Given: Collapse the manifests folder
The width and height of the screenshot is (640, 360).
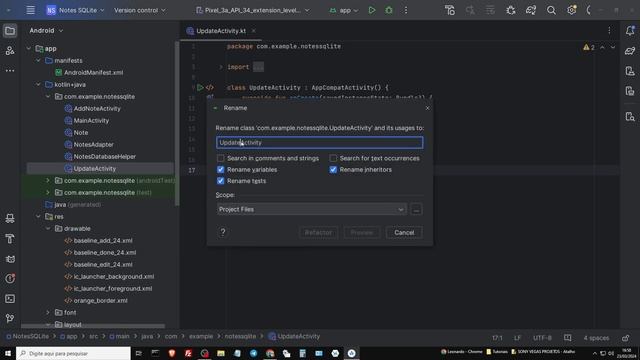Looking at the screenshot, I should point(38,60).
